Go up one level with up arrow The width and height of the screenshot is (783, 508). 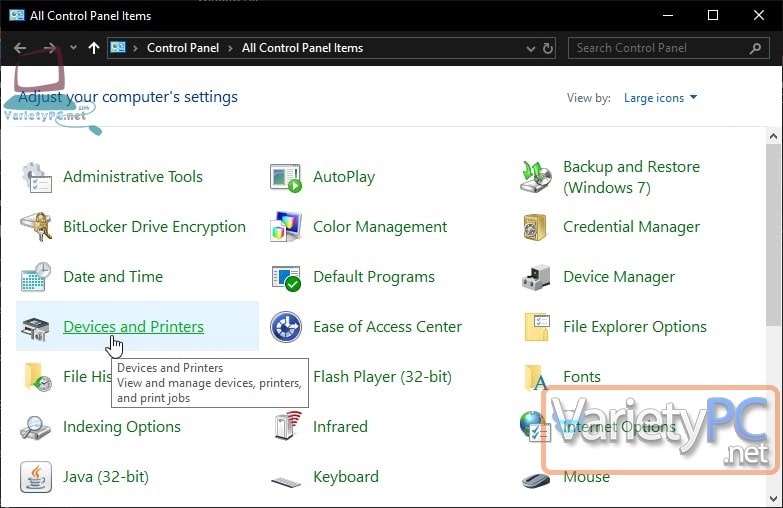coord(93,48)
